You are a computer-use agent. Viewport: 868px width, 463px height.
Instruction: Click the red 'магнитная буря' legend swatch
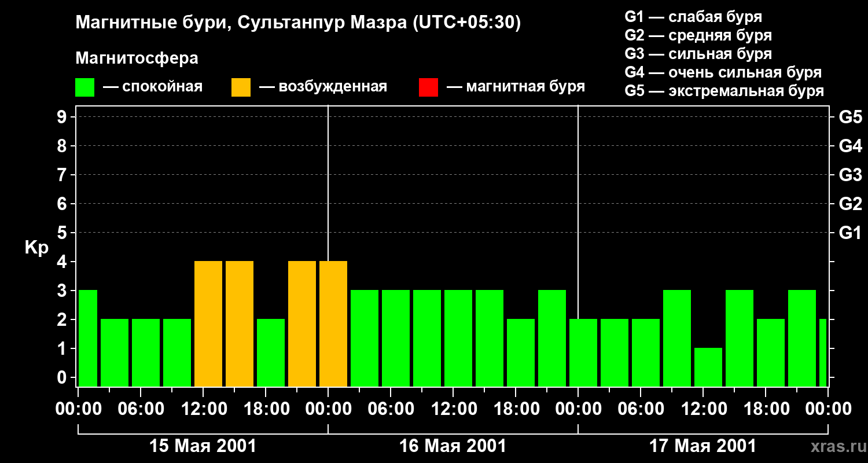click(x=428, y=87)
